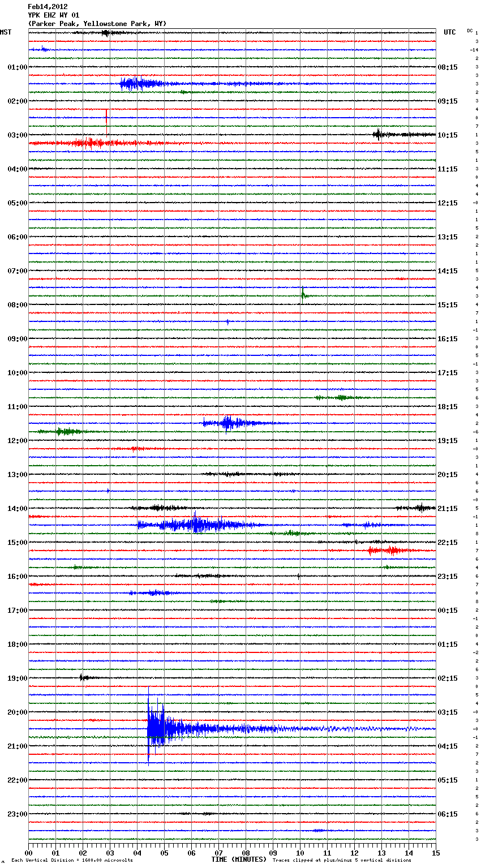The height and width of the screenshot is (868, 481).
Task: Click the 20:15 UTC row label
Action: 448,475
